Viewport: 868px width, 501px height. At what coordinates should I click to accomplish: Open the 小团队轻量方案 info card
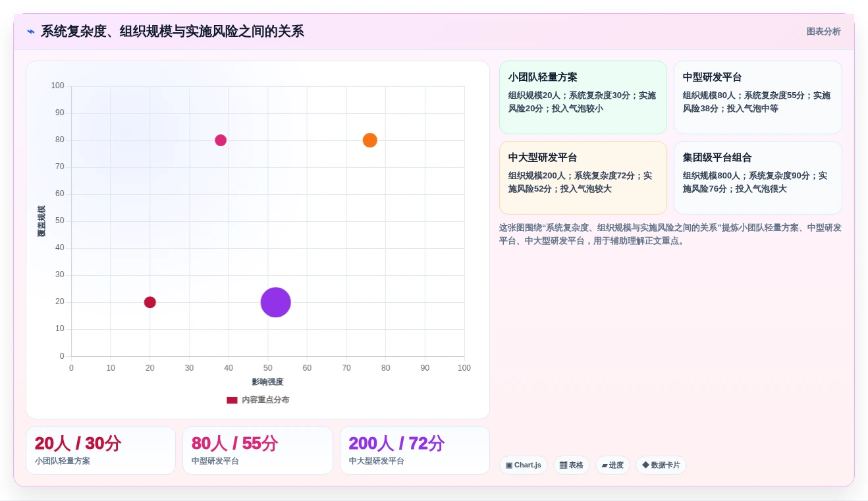(583, 97)
